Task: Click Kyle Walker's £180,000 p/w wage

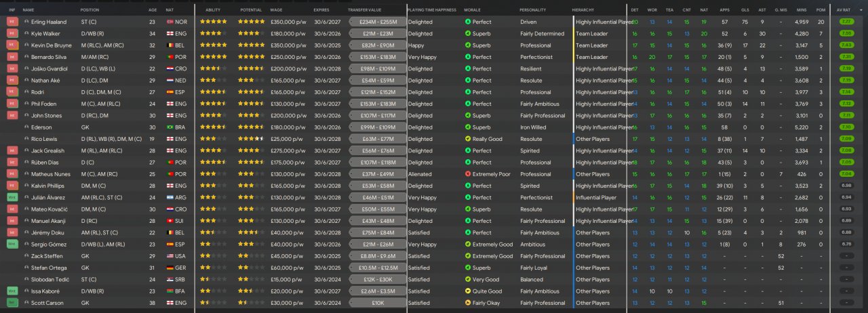Action: click(288, 33)
